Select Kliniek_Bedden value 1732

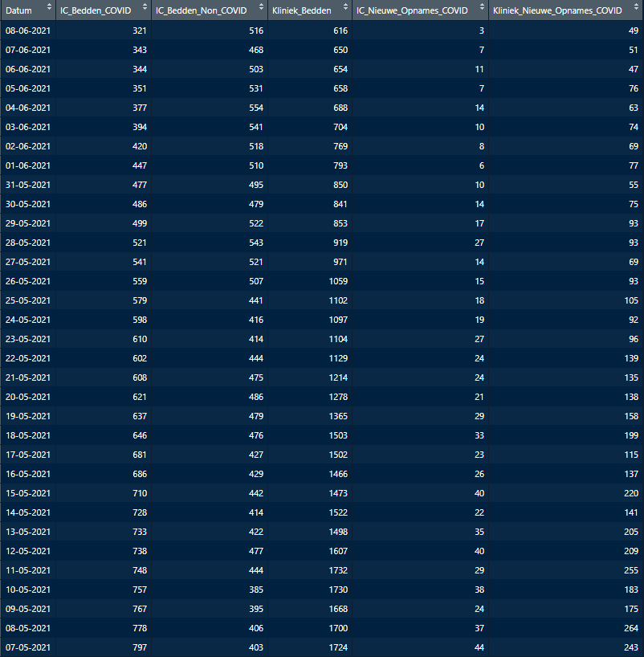point(338,570)
